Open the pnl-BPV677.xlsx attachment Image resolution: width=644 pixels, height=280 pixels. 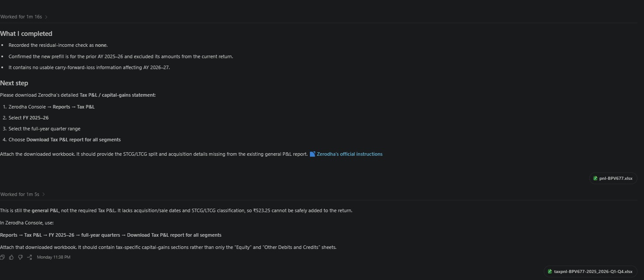613,178
